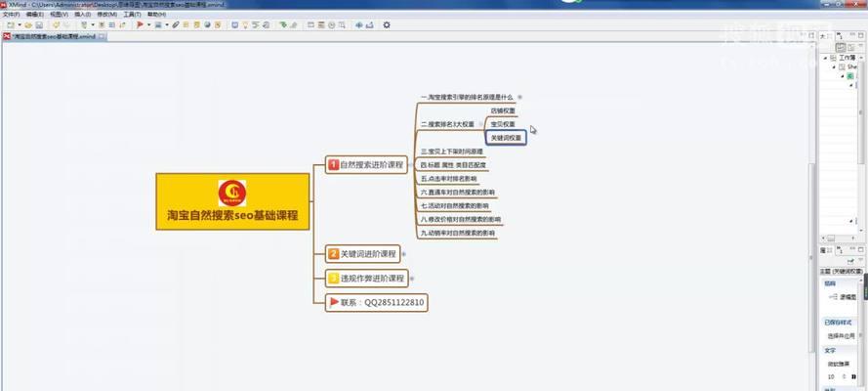This screenshot has height=391, width=868.
Task: Click the red flag Markers icon
Action: [140, 24]
